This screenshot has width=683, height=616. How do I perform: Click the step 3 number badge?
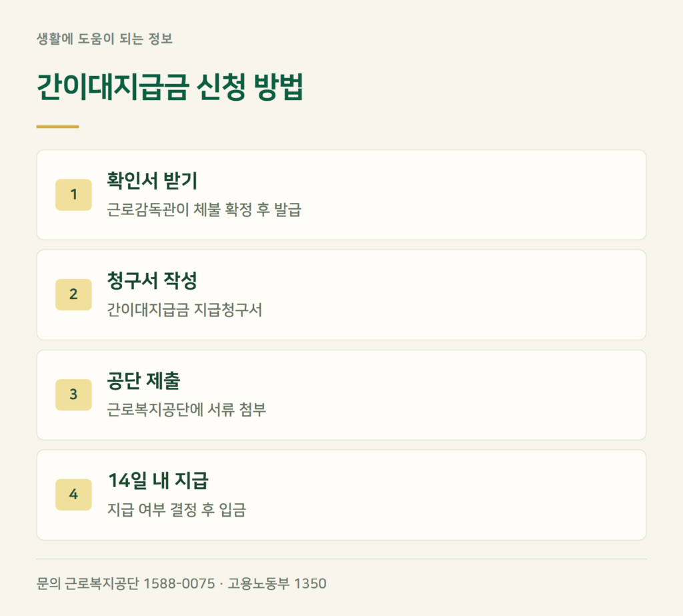(73, 395)
